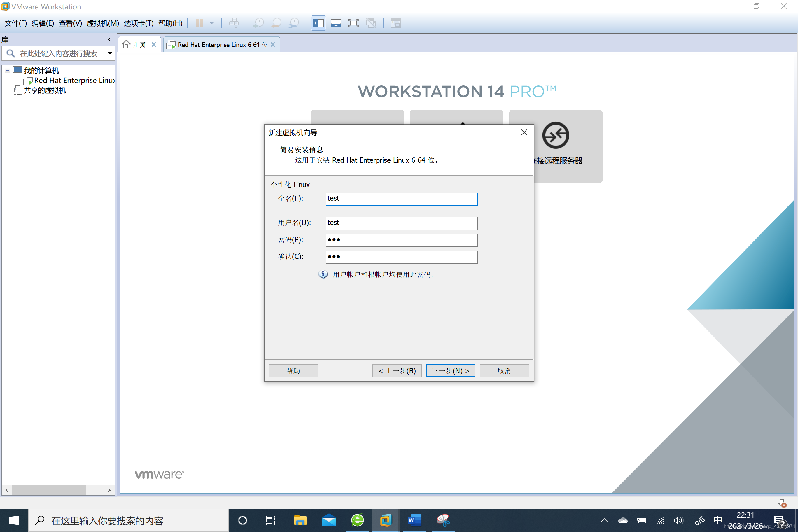Click the library panel left scroll arrow
The height and width of the screenshot is (532, 798).
click(x=7, y=490)
